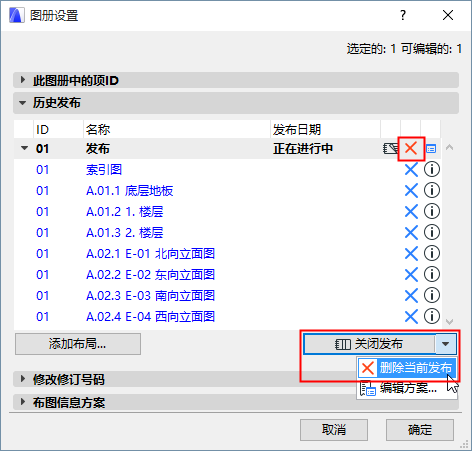This screenshot has width=472, height=451.
Task: Remove A.01.3 2. 楼层 with blue X
Action: pyautogui.click(x=411, y=233)
